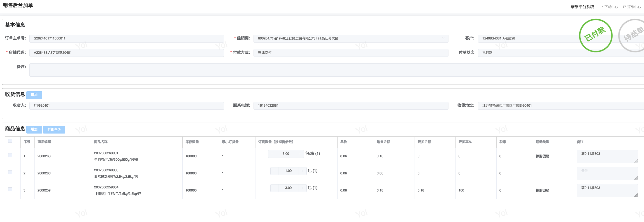Click the 增加 button beside 收货信息
The width and height of the screenshot is (644, 222).
pyautogui.click(x=34, y=95)
